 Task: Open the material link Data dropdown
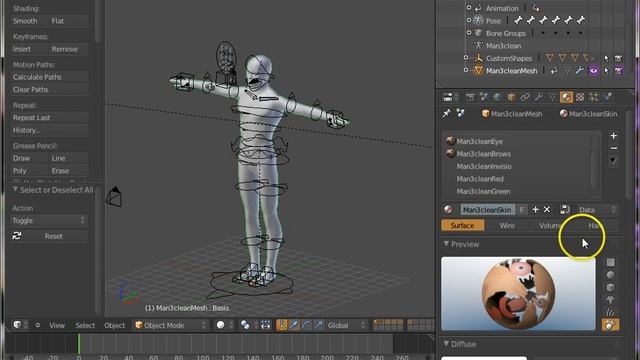[597, 210]
